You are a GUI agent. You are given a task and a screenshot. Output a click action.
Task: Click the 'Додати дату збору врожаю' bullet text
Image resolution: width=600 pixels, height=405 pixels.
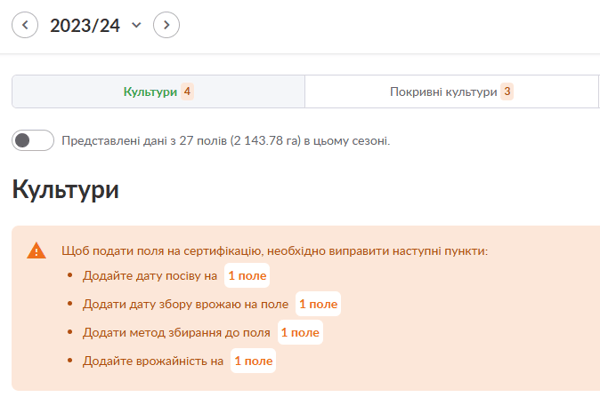(x=186, y=304)
